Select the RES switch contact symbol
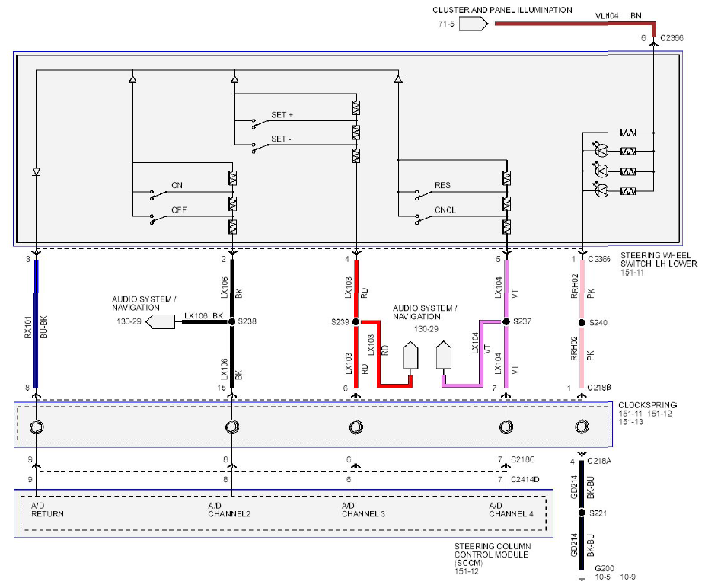This screenshot has width=705, height=588. point(423,194)
